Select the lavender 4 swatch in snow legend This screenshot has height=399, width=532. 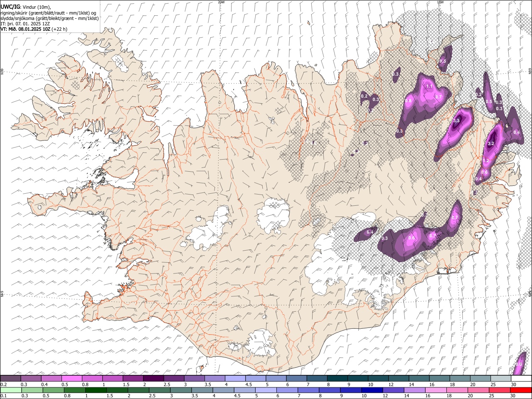pos(235,378)
